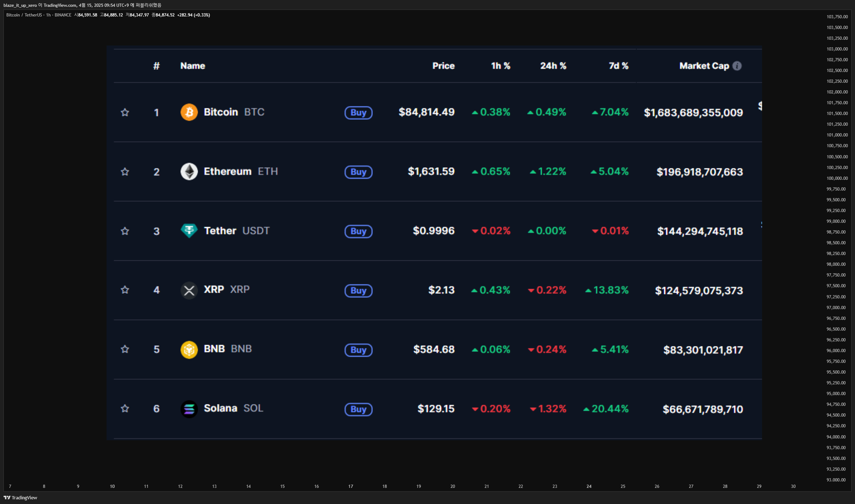Open the Market Cap info icon
The image size is (855, 504).
[737, 66]
